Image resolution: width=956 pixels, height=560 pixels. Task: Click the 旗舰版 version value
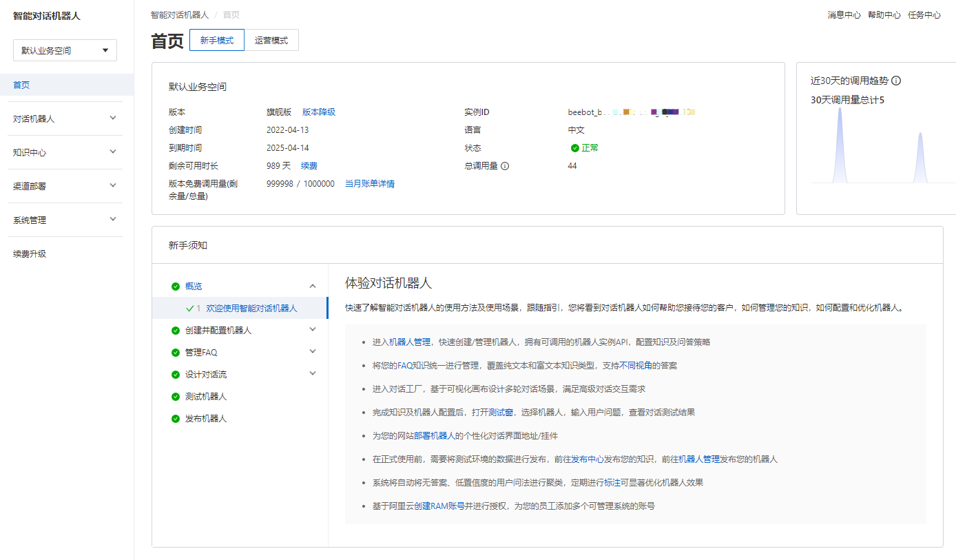point(279,112)
